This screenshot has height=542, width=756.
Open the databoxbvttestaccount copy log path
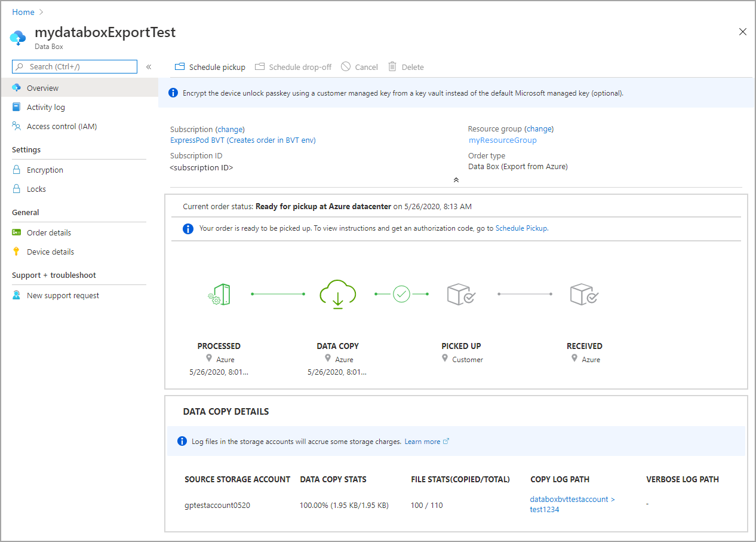(x=569, y=499)
